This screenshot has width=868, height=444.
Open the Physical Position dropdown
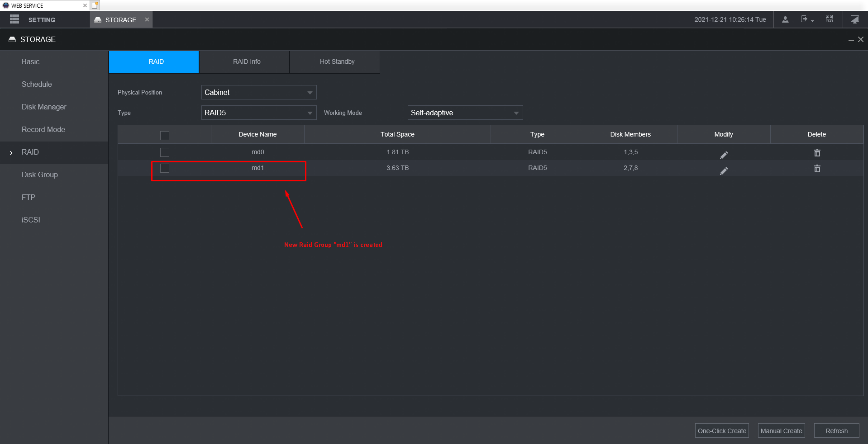(x=259, y=92)
